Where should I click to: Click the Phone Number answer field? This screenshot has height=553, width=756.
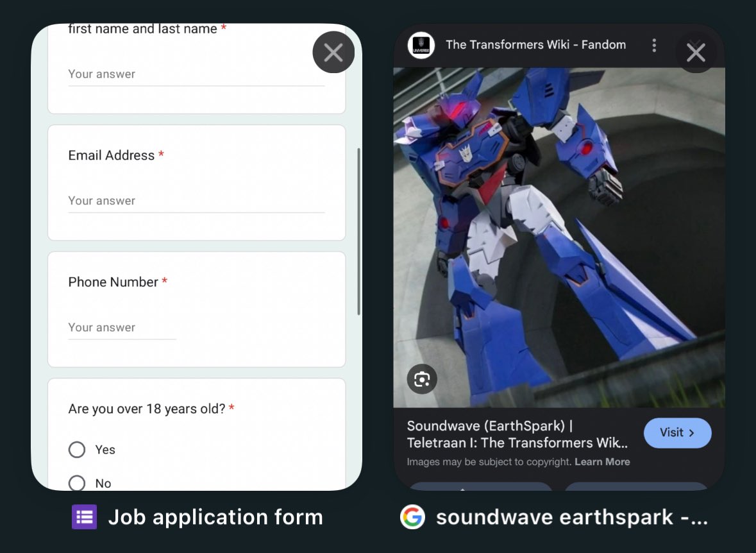click(122, 328)
